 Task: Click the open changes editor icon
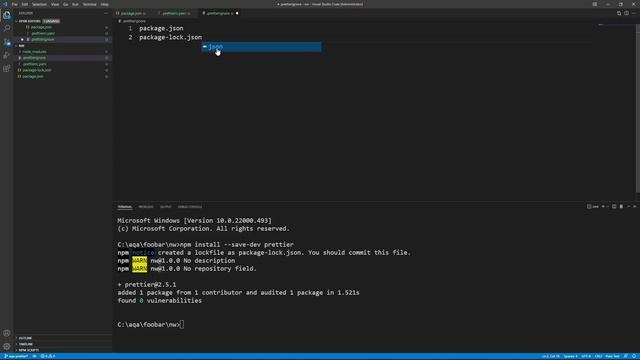[x=619, y=13]
